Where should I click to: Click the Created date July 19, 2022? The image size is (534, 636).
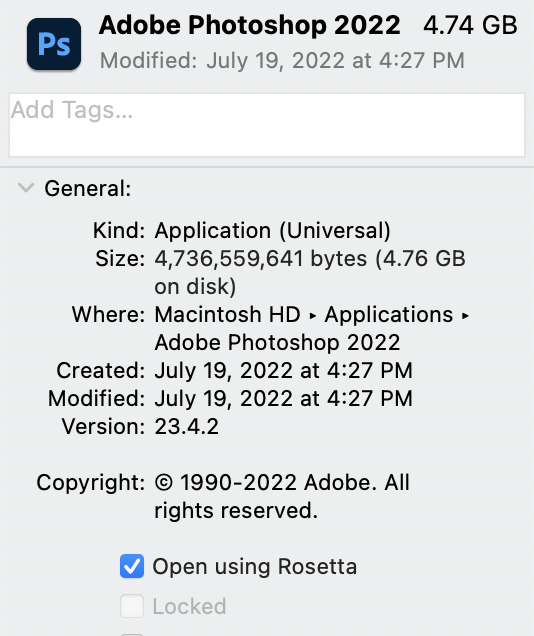(x=283, y=370)
